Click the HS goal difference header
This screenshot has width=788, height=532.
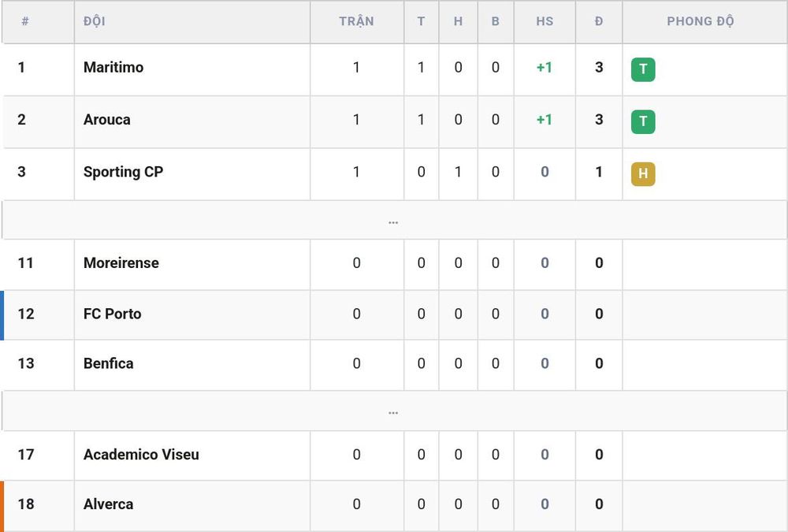[545, 21]
